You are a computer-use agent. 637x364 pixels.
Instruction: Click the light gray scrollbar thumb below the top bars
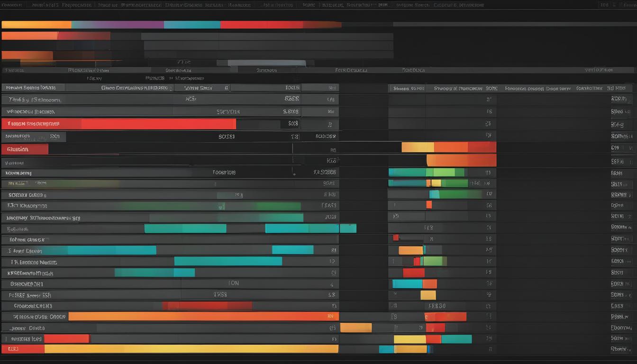(x=267, y=63)
